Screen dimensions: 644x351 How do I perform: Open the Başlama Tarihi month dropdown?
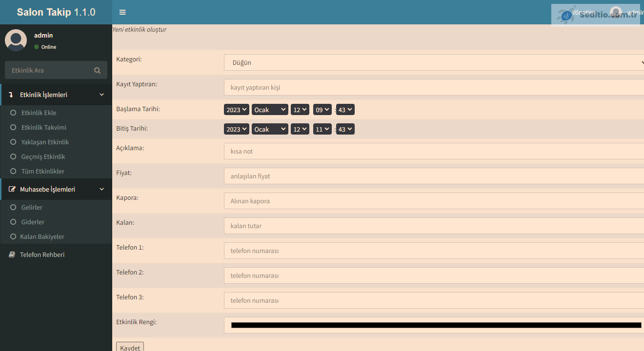[270, 110]
